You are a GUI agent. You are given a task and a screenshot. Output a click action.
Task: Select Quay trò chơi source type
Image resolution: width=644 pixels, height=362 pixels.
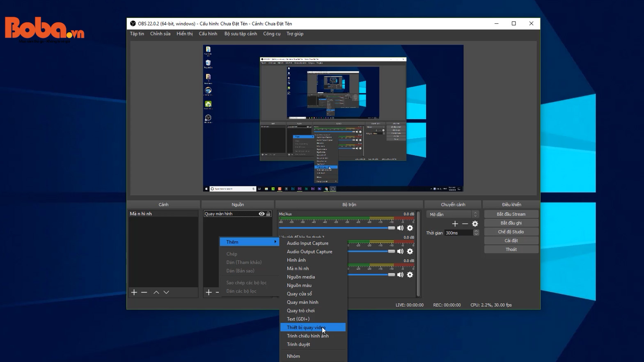tap(313, 310)
